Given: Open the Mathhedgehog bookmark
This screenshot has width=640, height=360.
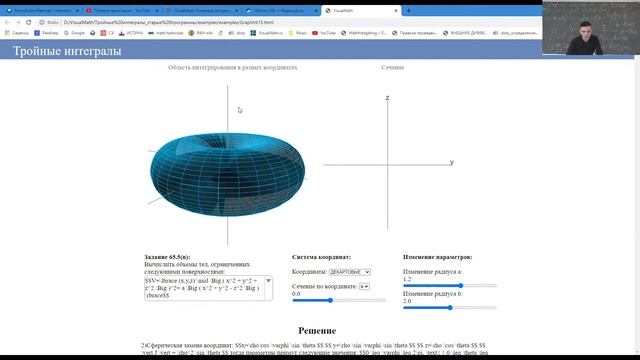Looking at the screenshot, I should [363, 33].
